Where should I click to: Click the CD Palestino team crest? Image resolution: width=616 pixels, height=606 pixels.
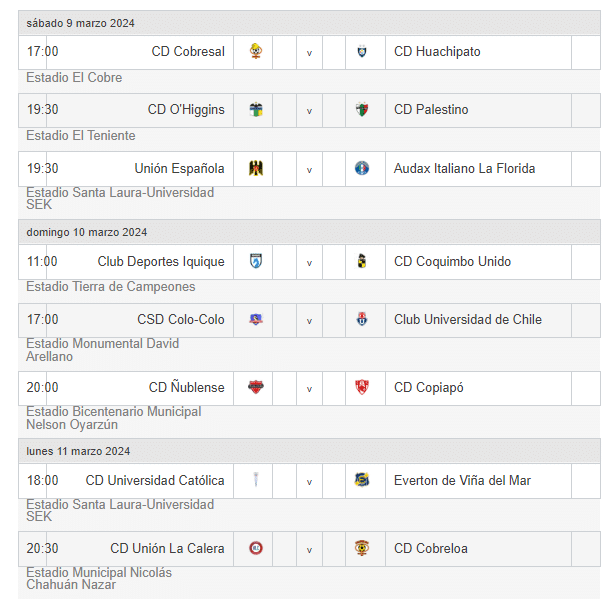362,110
